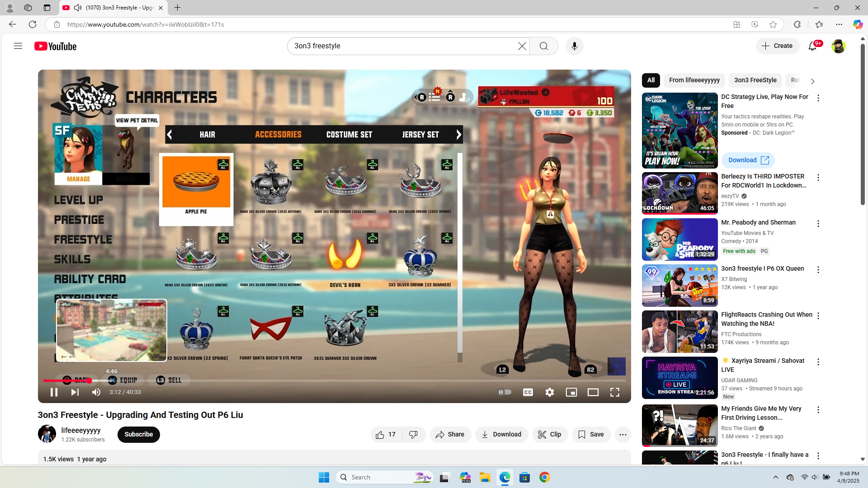Viewport: 868px width, 488px height.
Task: Open browser extensions puzzle icon
Action: [797, 24]
